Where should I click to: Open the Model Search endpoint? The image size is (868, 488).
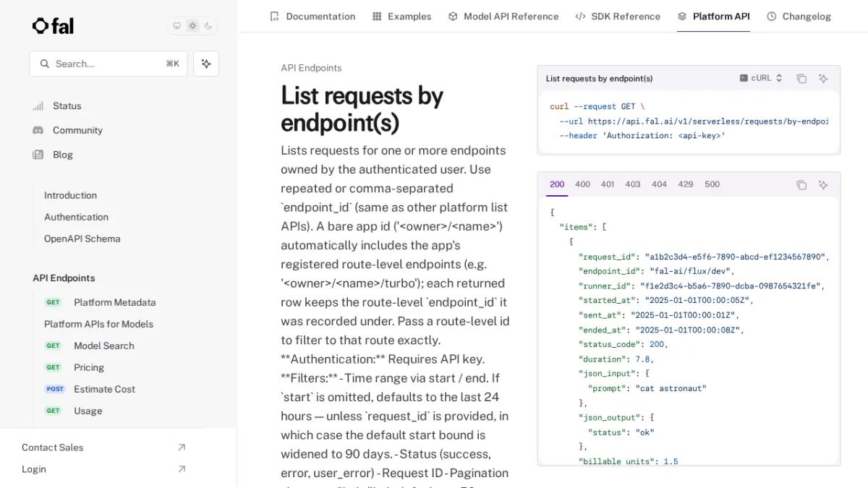click(x=104, y=346)
